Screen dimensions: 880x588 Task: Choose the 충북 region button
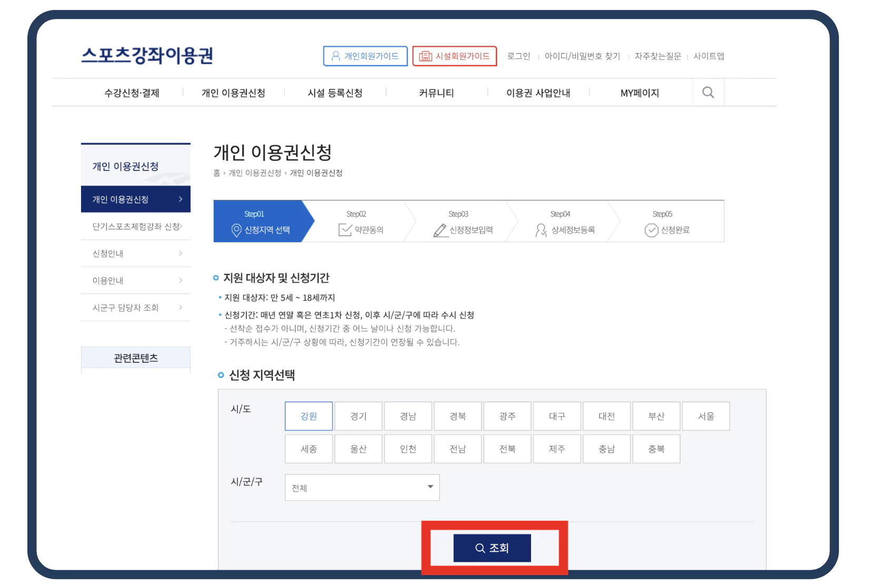[656, 449]
